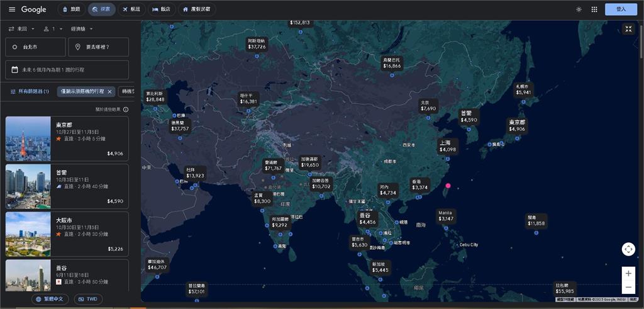
Task: Open the 航班 flights tab
Action: [x=131, y=9]
